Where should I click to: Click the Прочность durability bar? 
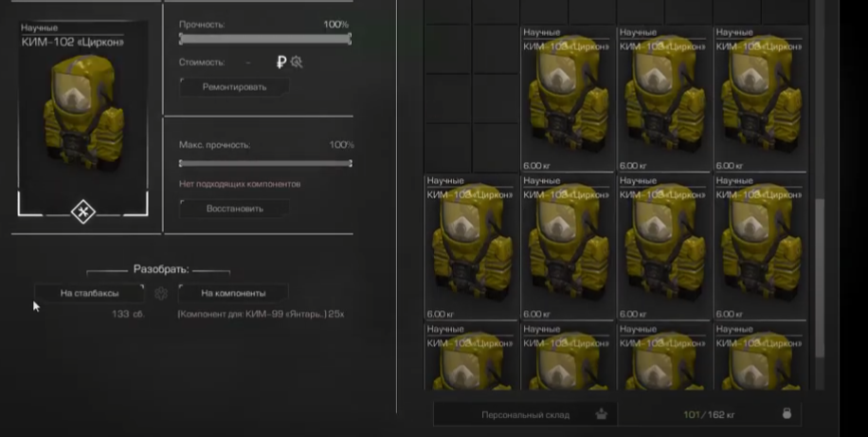pos(265,39)
